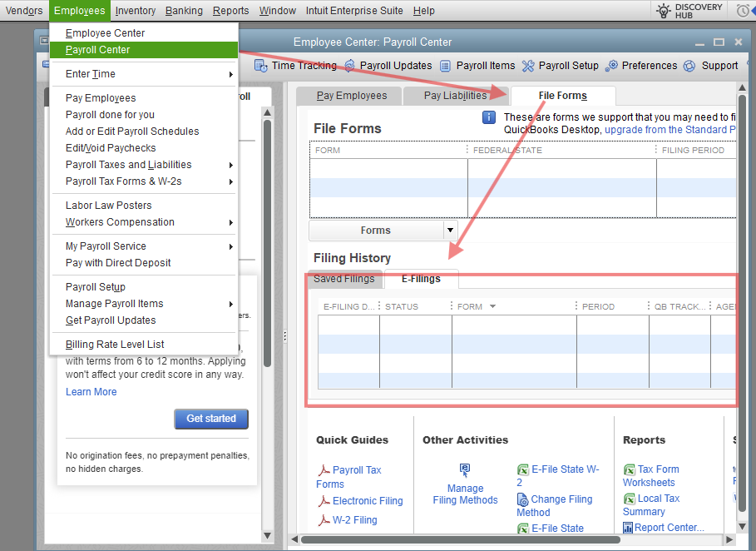
Task: Sort by the FORM column dropdown arrow
Action: 492,306
